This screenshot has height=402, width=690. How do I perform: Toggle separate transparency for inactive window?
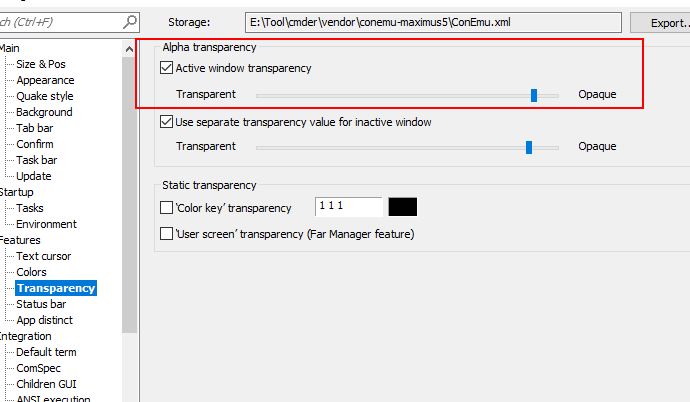(x=167, y=123)
